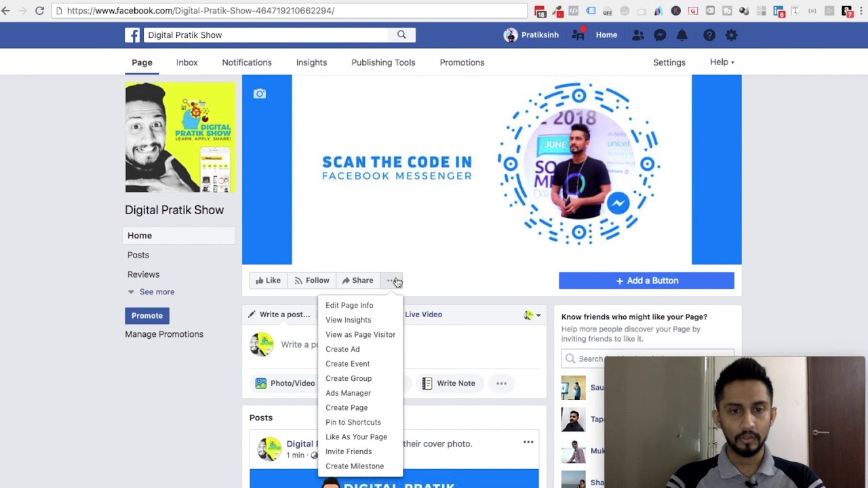
Task: Click the Messenger badge on scan code
Action: [618, 203]
